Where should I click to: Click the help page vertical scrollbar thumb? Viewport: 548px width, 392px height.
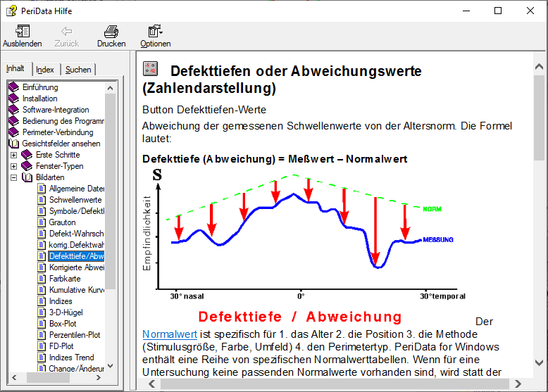pyautogui.click(x=539, y=118)
